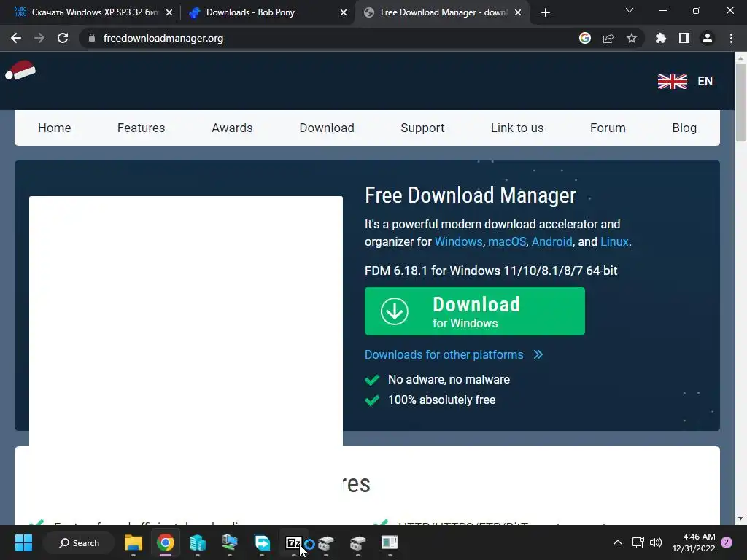Image resolution: width=747 pixels, height=560 pixels.
Task: Open the EN language selector with UK flag
Action: (x=685, y=82)
